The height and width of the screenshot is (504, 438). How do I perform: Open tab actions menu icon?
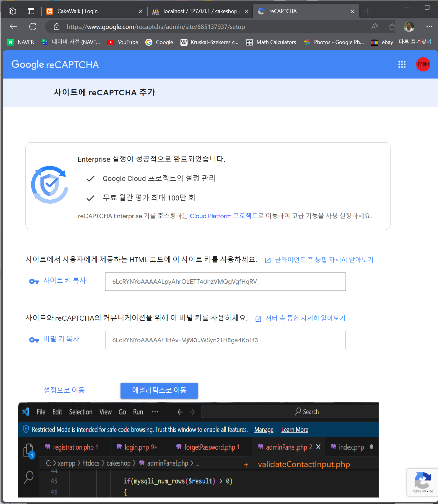point(31,11)
